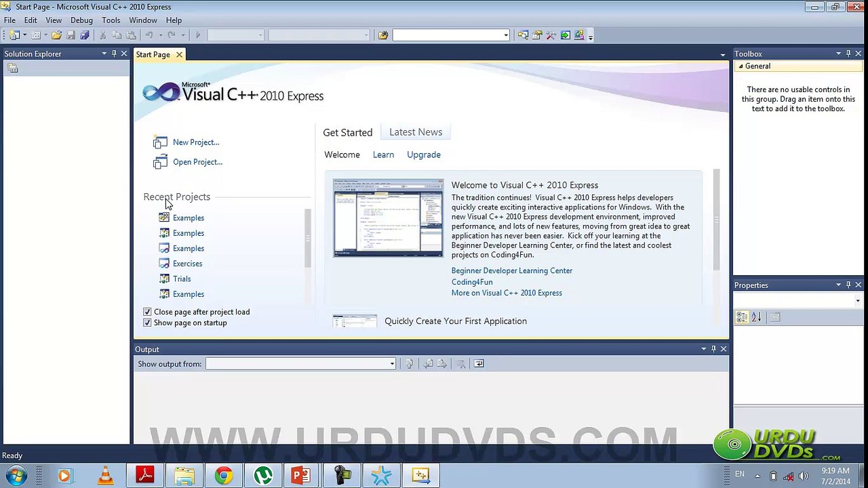Click the Clear All icon in Output
The height and width of the screenshot is (488, 868).
pyautogui.click(x=461, y=364)
